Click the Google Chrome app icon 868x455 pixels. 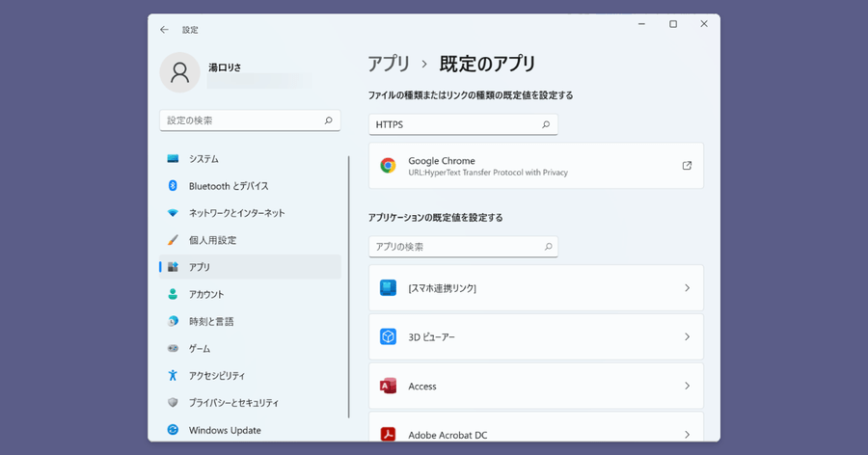388,166
